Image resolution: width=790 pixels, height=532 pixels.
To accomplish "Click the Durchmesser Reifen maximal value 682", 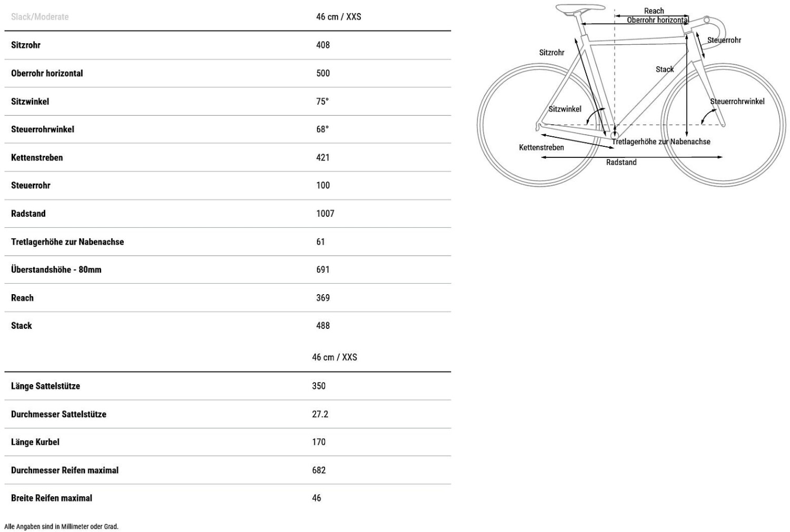I will coord(319,470).
